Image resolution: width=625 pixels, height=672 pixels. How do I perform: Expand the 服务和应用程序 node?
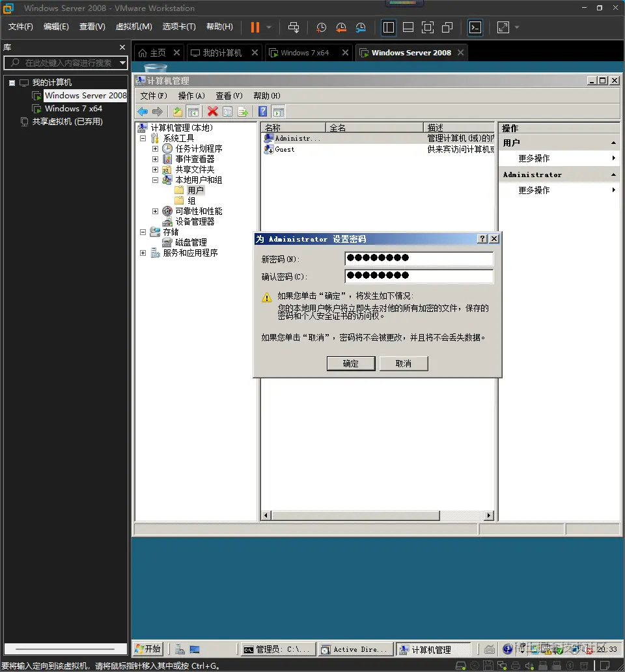click(x=143, y=253)
